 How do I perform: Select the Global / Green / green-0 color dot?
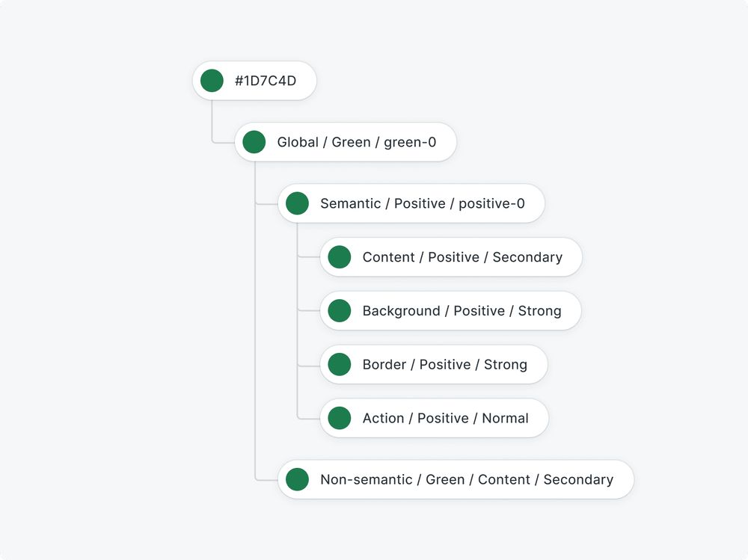tap(254, 142)
